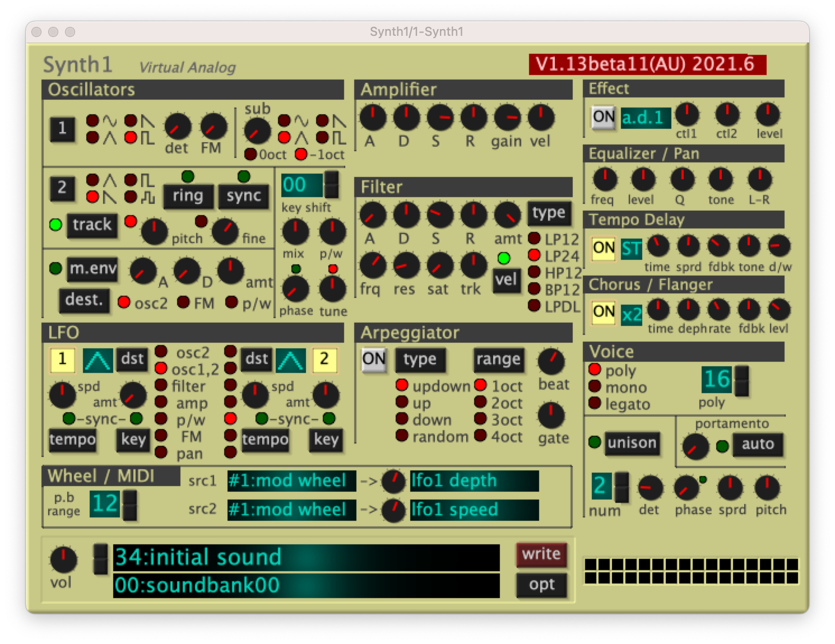
Task: Click the write button
Action: (x=541, y=554)
